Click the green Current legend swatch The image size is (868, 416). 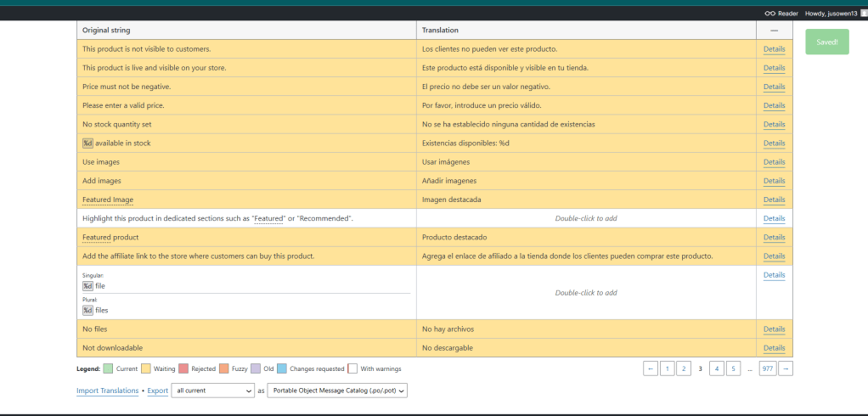click(x=108, y=368)
